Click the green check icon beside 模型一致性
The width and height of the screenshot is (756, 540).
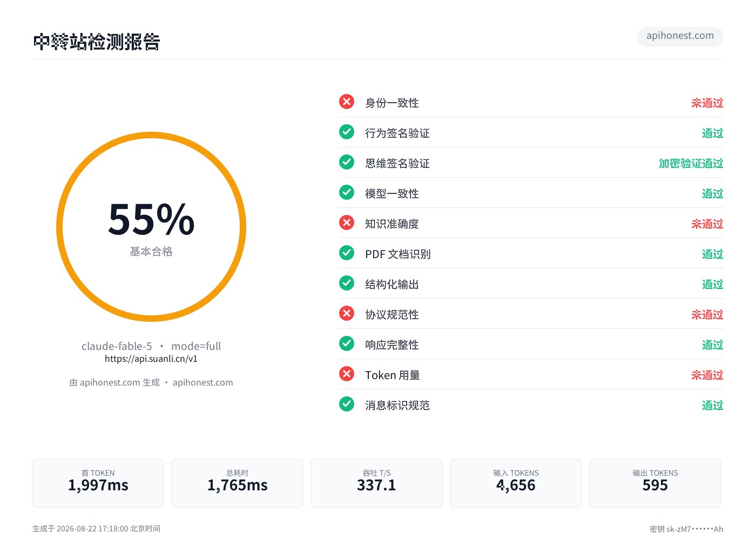347,192
